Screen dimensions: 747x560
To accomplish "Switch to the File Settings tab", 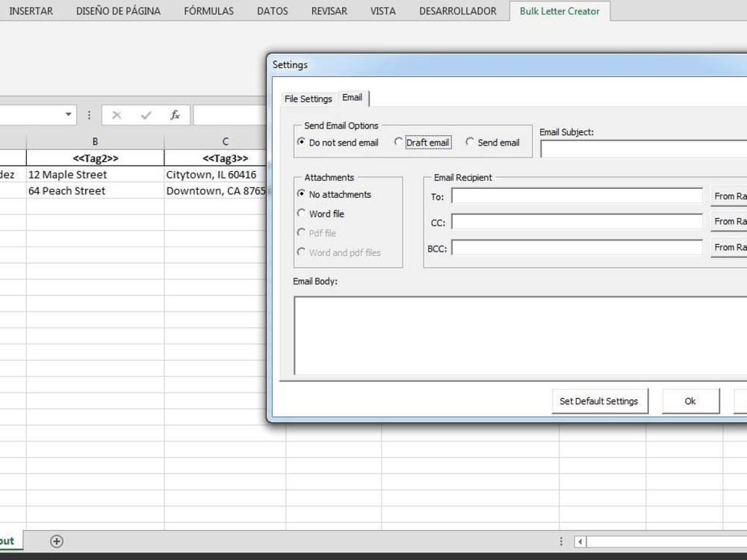I will point(309,98).
